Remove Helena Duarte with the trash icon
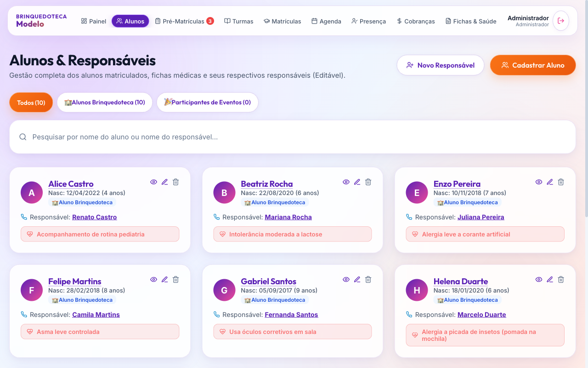 click(x=561, y=280)
